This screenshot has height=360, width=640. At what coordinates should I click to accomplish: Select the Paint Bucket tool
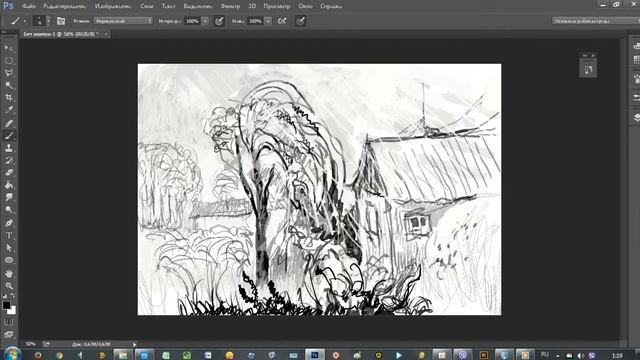[9, 185]
